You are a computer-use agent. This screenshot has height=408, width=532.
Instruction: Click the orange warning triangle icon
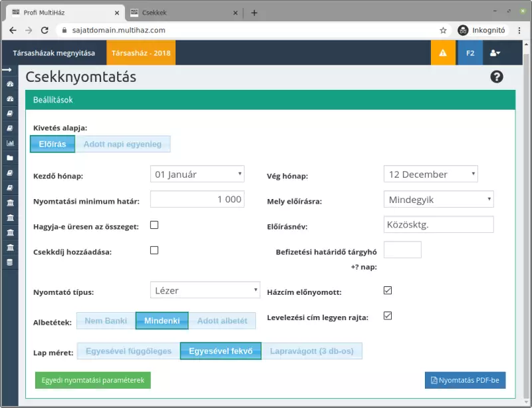tap(443, 53)
